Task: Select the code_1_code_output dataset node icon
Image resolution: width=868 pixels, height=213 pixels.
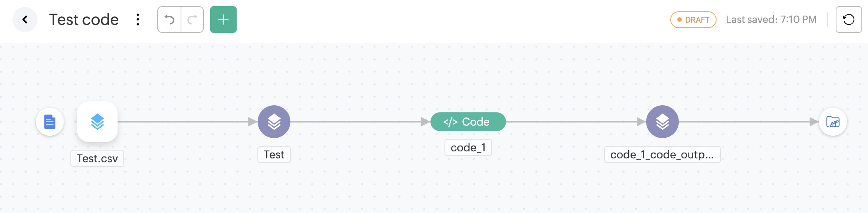Action: [x=662, y=122]
